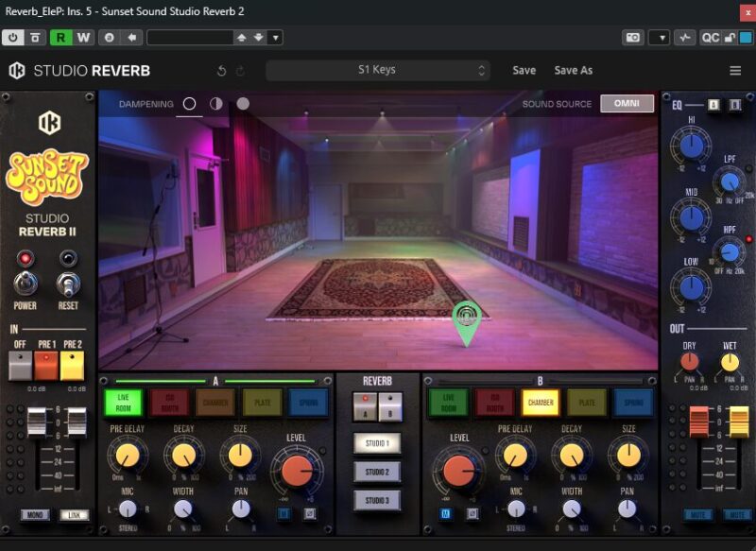
Task: Open the host preset management dropdown
Action: (275, 38)
